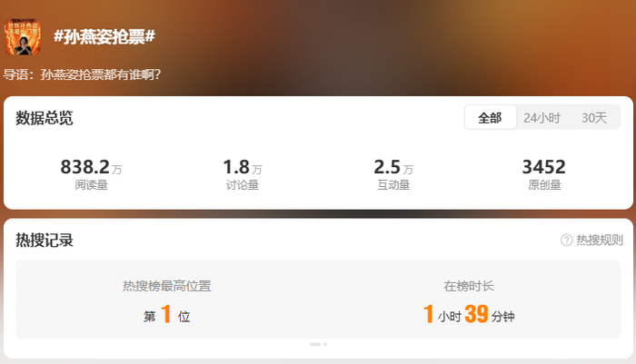Click the 1.8万 讨论量 statistic
Image resolution: width=636 pixels, height=364 pixels.
243,174
